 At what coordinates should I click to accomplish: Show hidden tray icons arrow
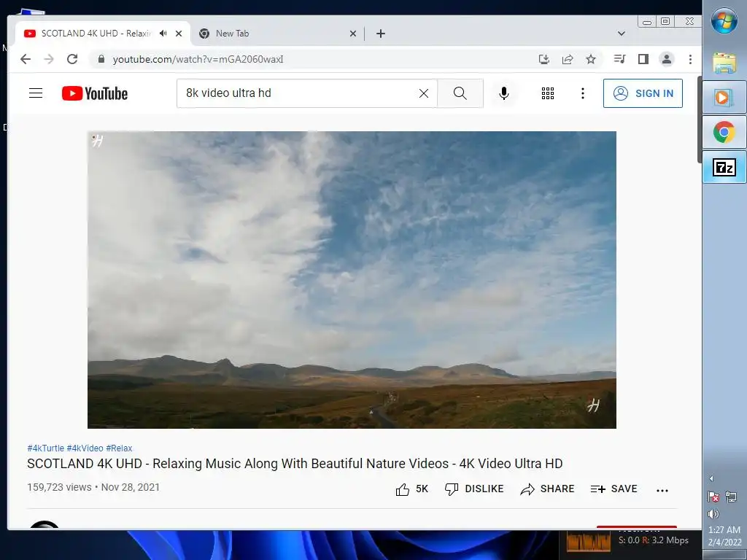711,478
